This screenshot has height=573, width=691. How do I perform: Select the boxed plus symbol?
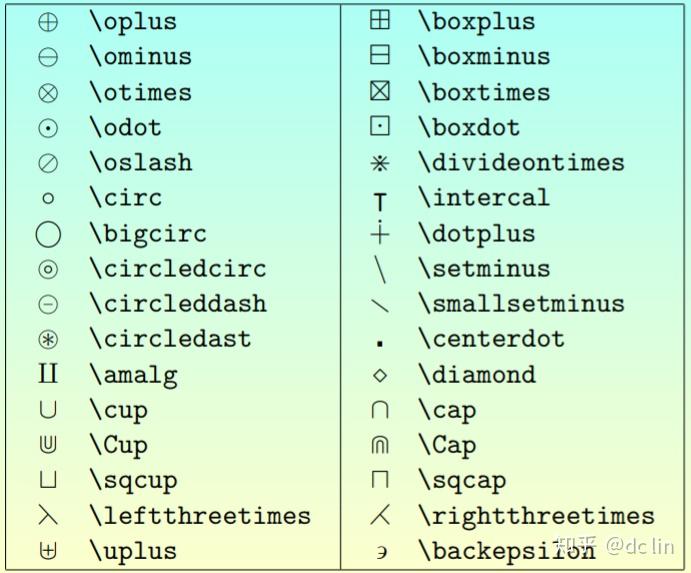380,20
